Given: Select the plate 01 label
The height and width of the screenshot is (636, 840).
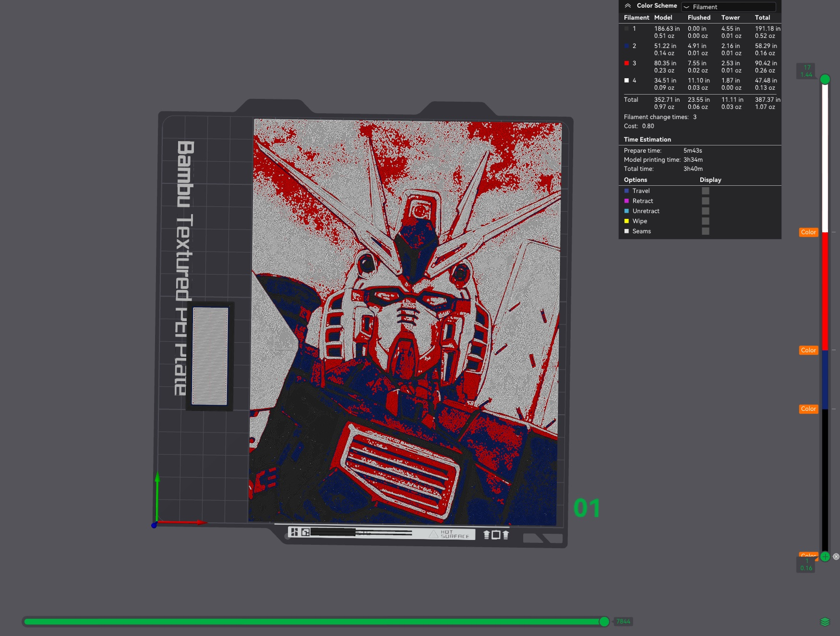Looking at the screenshot, I should click(x=587, y=508).
